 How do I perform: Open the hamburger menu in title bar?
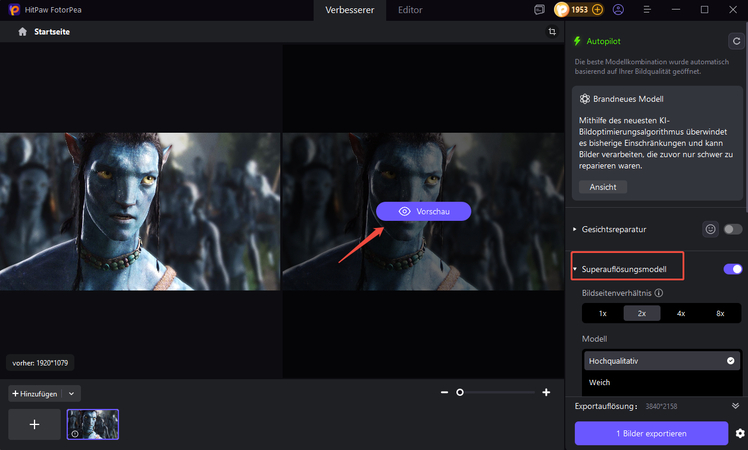[x=674, y=10]
